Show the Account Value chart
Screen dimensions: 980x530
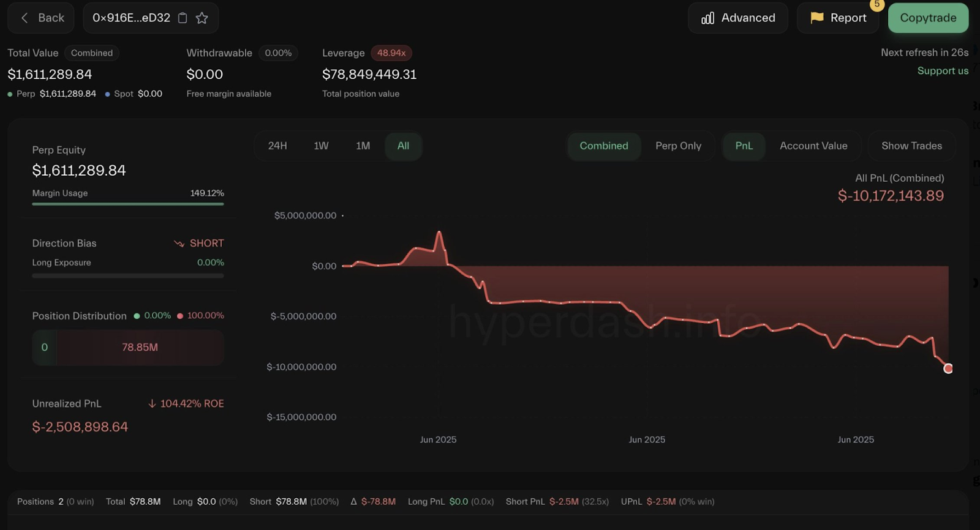(x=813, y=146)
